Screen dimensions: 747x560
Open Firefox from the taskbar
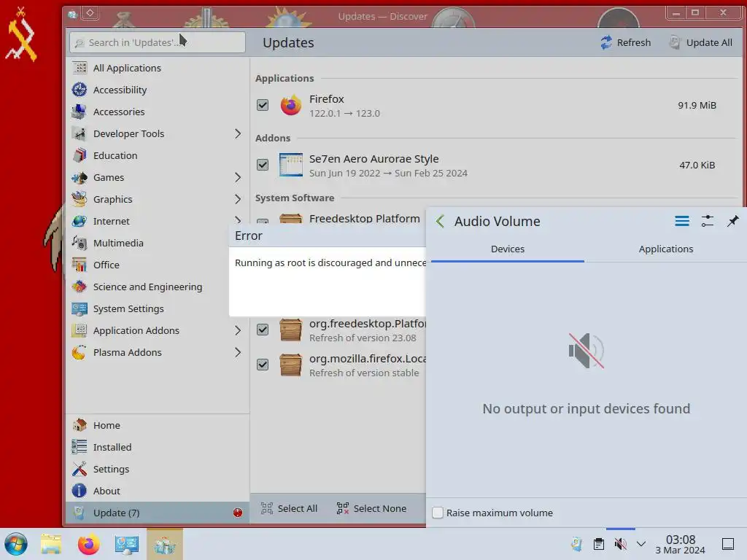(88, 544)
